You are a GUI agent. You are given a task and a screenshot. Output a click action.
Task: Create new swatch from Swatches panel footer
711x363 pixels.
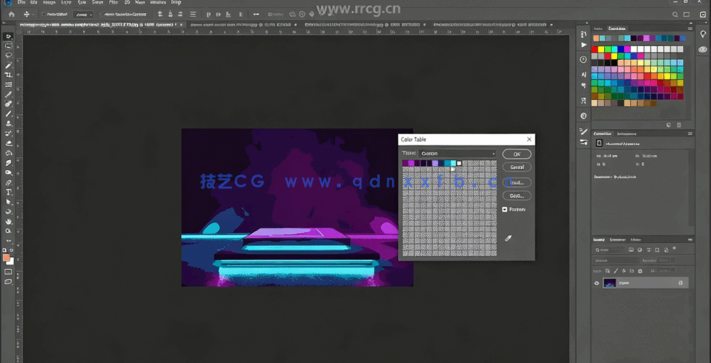(x=668, y=125)
